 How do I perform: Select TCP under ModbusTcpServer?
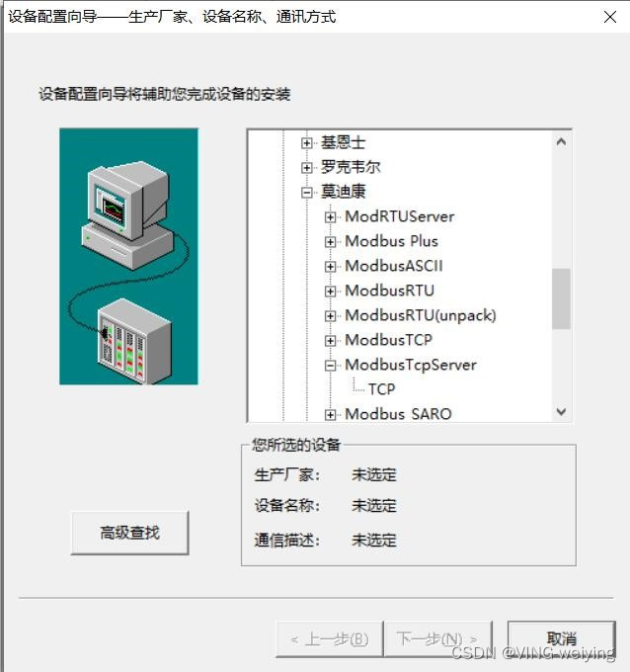coord(381,389)
